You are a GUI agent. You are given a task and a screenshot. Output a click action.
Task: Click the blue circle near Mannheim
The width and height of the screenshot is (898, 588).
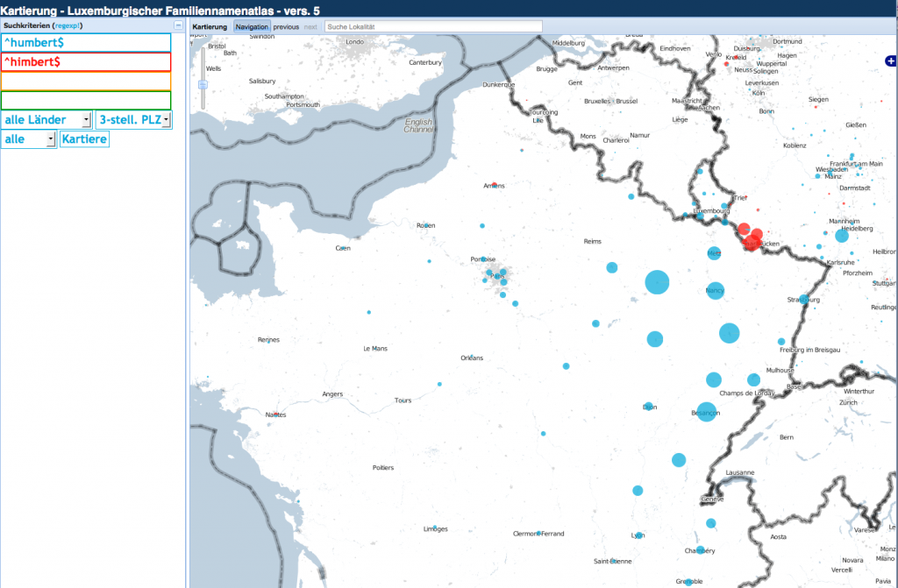pos(842,236)
